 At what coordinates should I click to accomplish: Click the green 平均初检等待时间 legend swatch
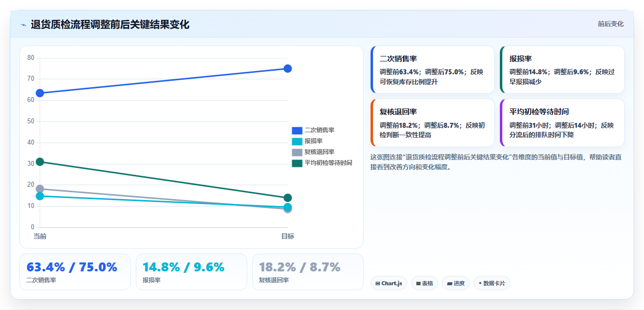297,163
